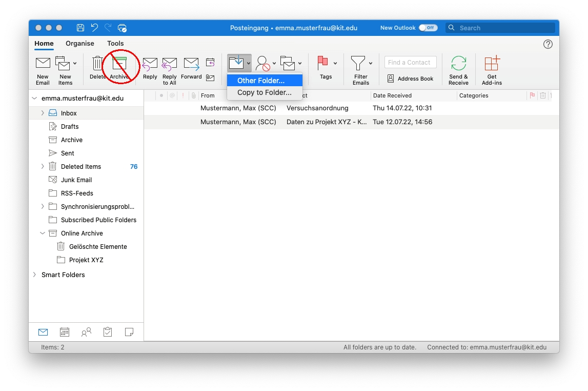Open the Address Book
588x391 pixels.
[410, 79]
